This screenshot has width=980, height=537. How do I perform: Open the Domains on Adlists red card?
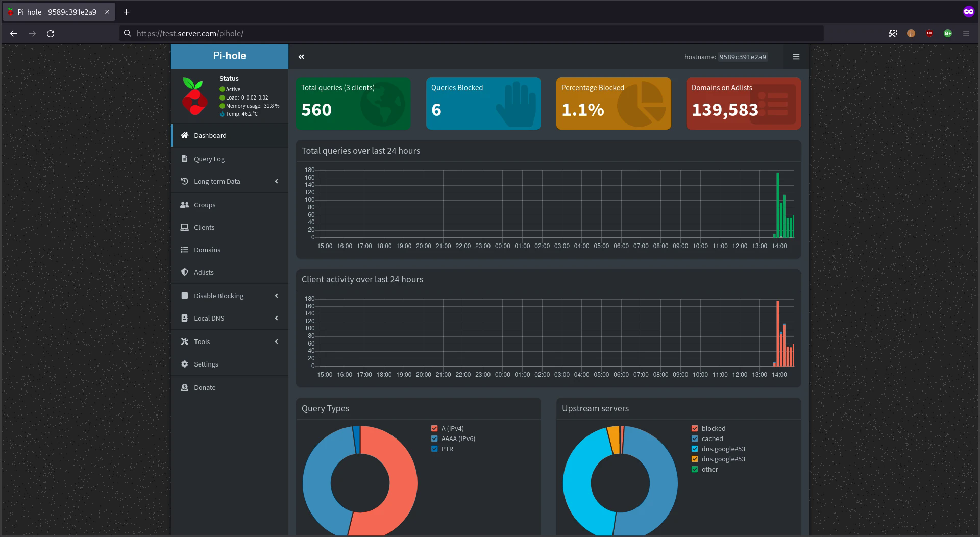[744, 103]
